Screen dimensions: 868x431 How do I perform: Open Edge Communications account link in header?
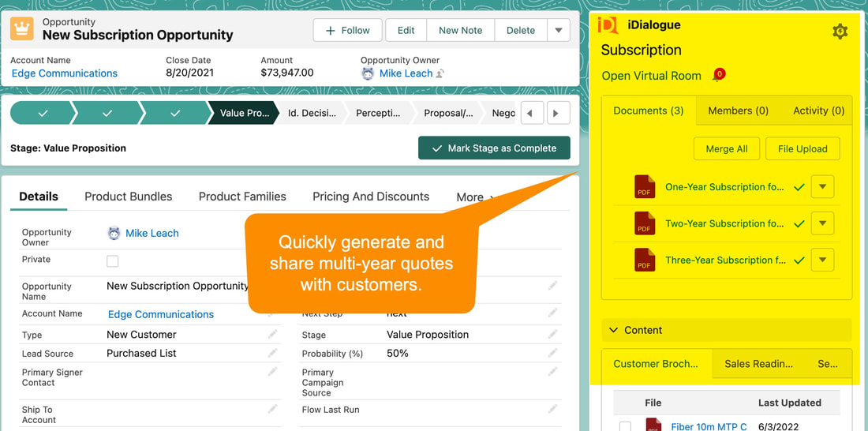click(64, 73)
